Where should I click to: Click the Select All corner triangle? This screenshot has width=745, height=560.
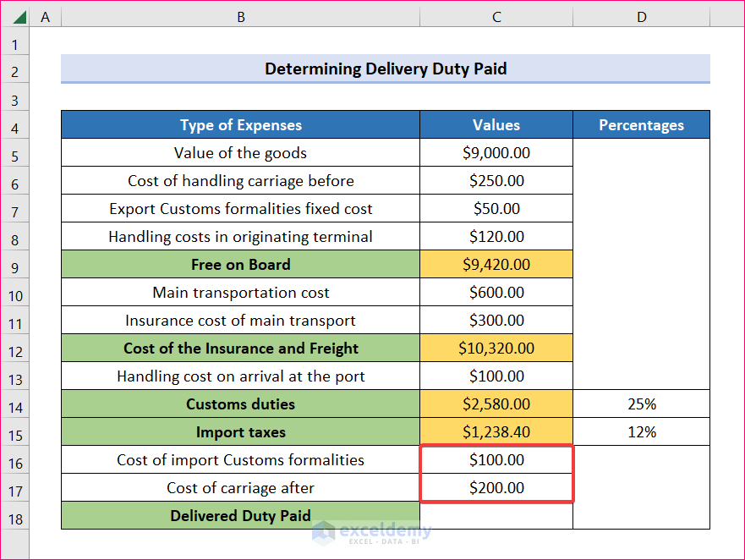pyautogui.click(x=19, y=17)
